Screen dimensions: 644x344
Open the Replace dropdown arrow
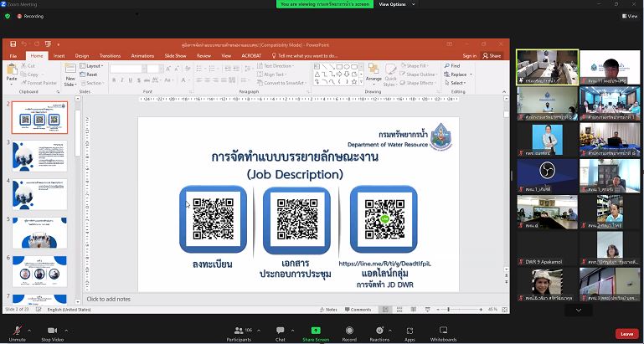pos(471,74)
